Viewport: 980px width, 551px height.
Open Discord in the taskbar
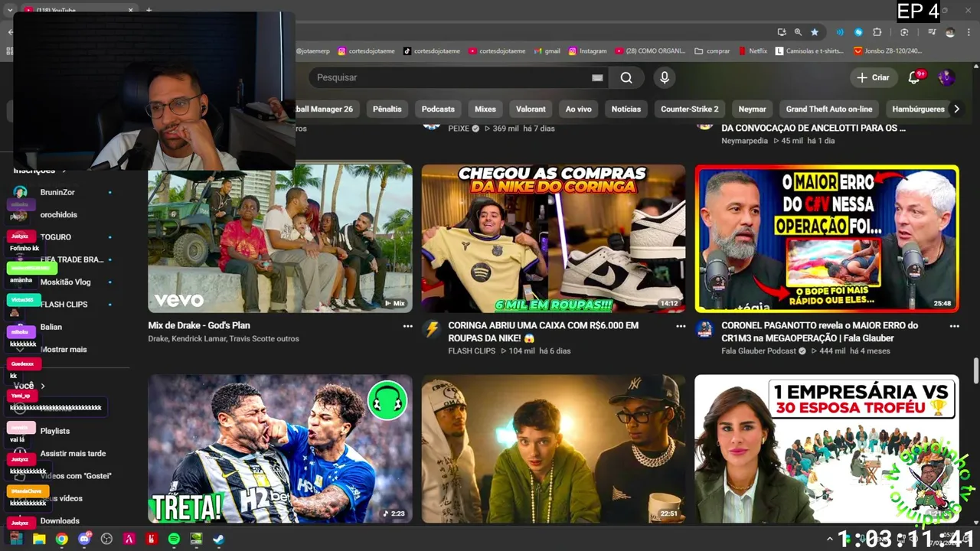click(84, 539)
